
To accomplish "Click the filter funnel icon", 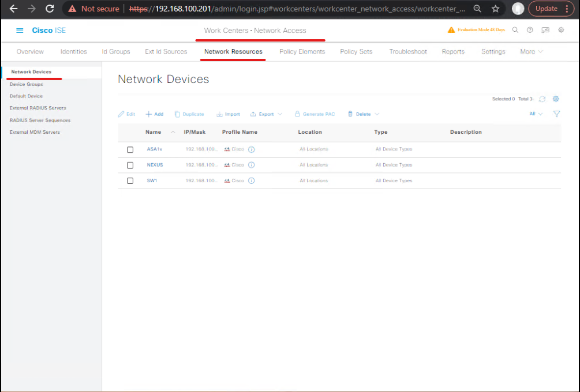I will click(x=557, y=114).
